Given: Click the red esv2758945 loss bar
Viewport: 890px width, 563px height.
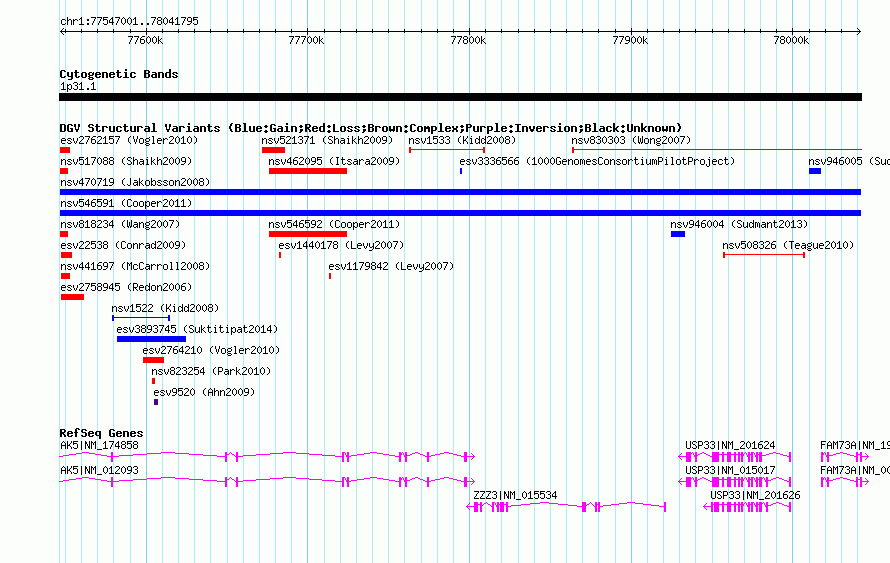Looking at the screenshot, I should coord(72,297).
